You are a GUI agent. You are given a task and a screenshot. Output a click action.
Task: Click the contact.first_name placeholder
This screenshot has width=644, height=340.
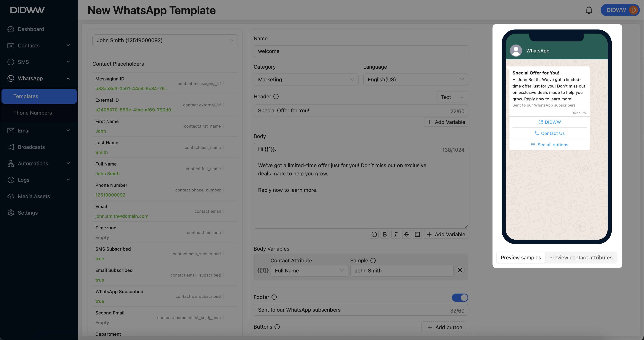[202, 126]
